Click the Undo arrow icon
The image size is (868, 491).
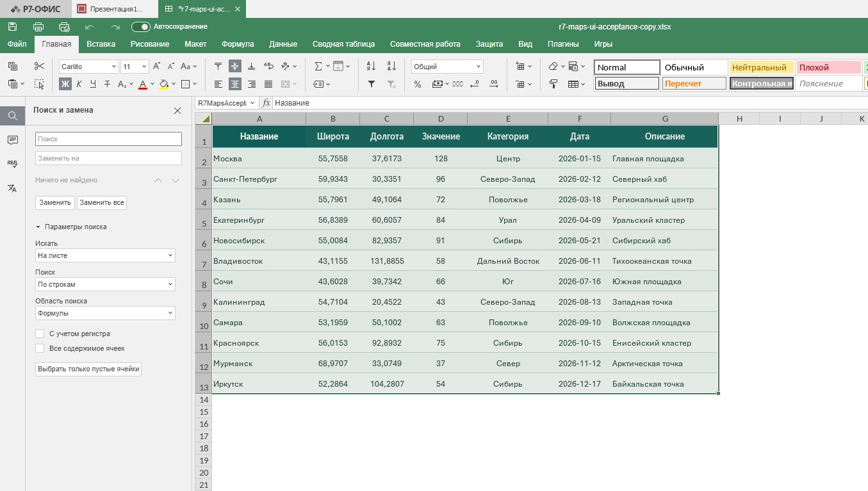(90, 27)
